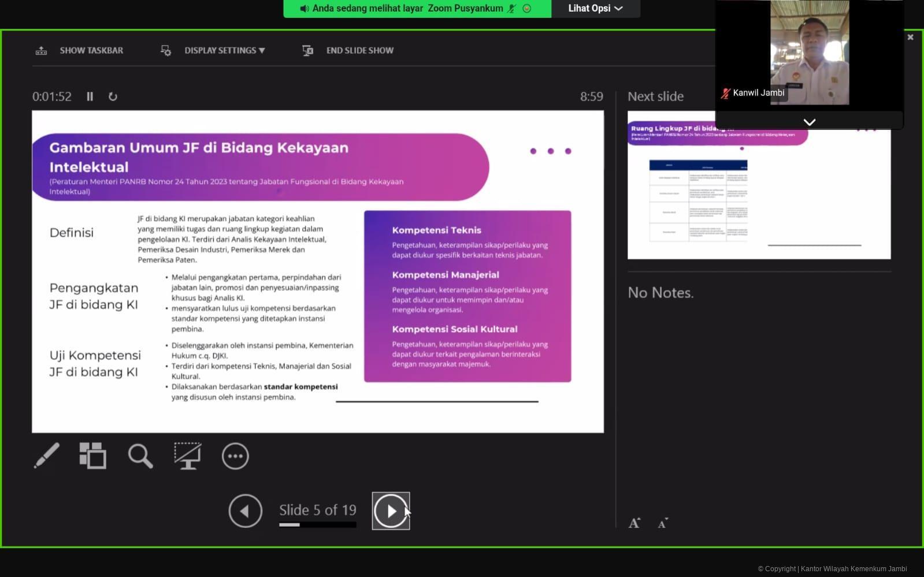
Task: Go back to the previous slide
Action: 245,511
